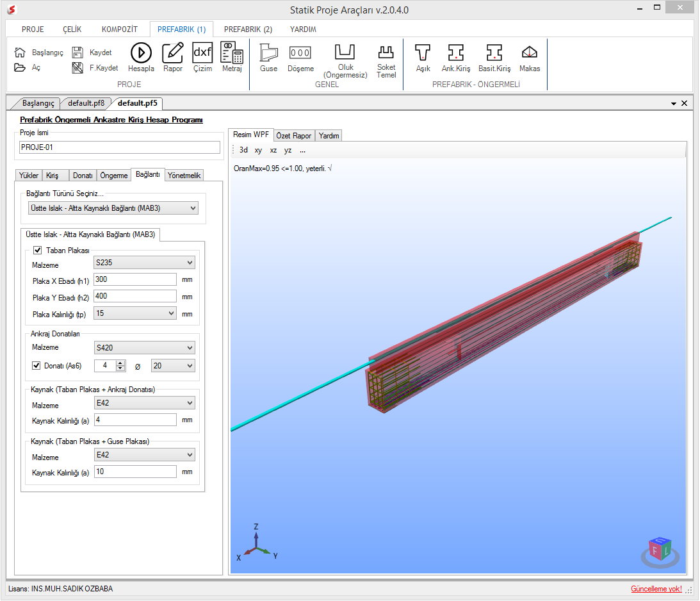The image size is (700, 601).
Task: Open the Ankraj Donatıları Malzeme S420 dropdown
Action: [x=144, y=347]
